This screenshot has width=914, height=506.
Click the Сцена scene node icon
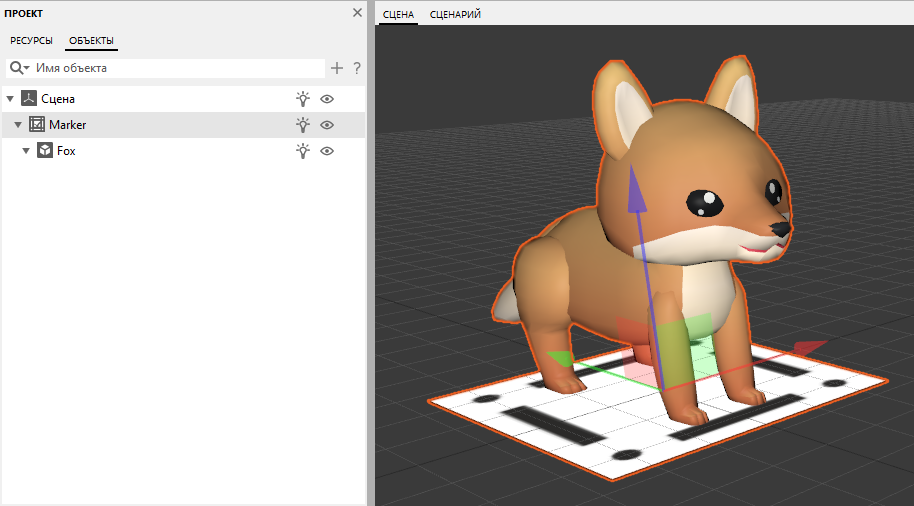29,98
